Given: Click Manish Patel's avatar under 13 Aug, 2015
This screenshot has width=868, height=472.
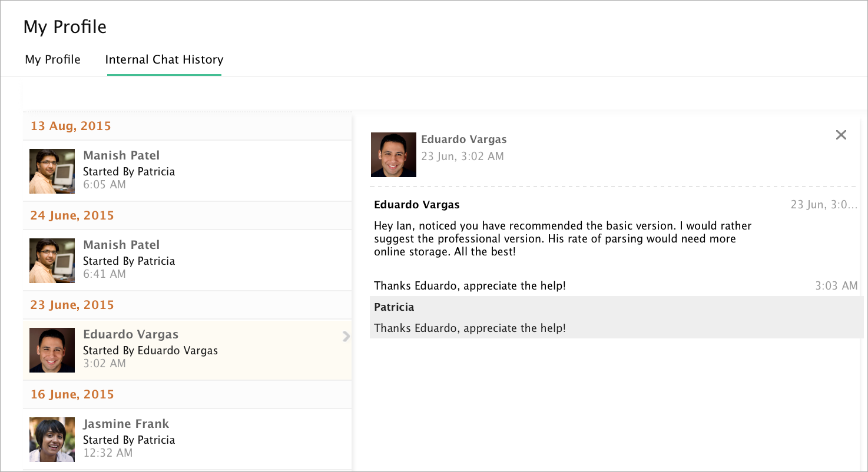Looking at the screenshot, I should click(52, 171).
